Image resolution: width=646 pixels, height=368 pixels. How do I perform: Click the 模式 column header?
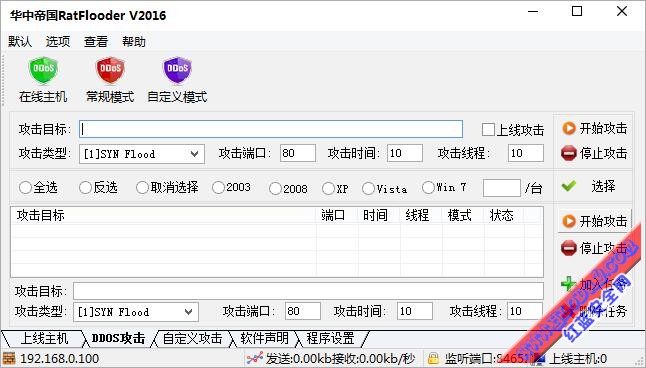tap(463, 216)
